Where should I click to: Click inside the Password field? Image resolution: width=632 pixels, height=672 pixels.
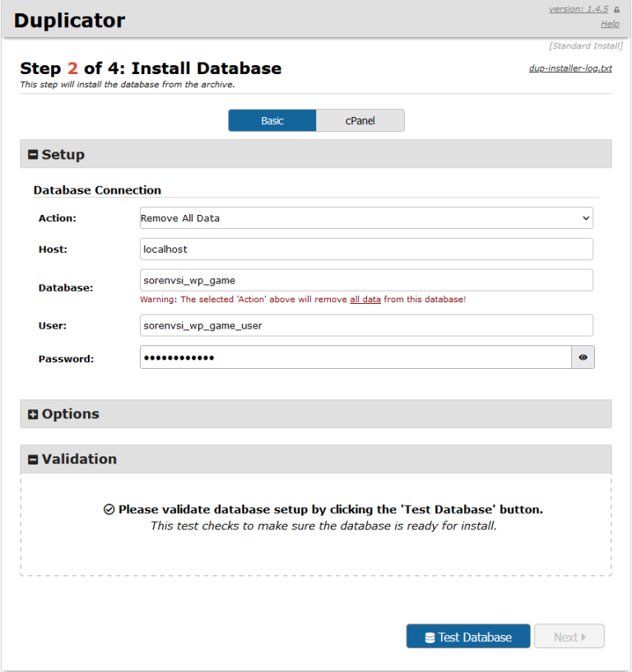(355, 357)
